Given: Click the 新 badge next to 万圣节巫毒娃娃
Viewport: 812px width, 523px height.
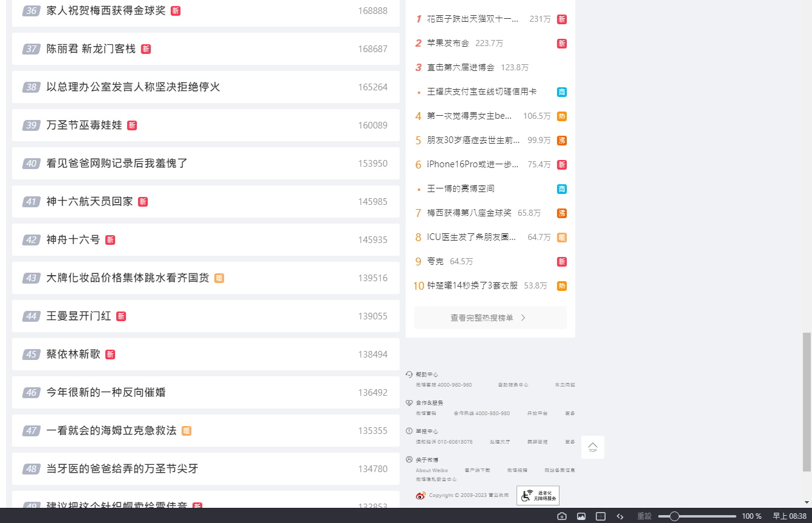Looking at the screenshot, I should (x=132, y=125).
